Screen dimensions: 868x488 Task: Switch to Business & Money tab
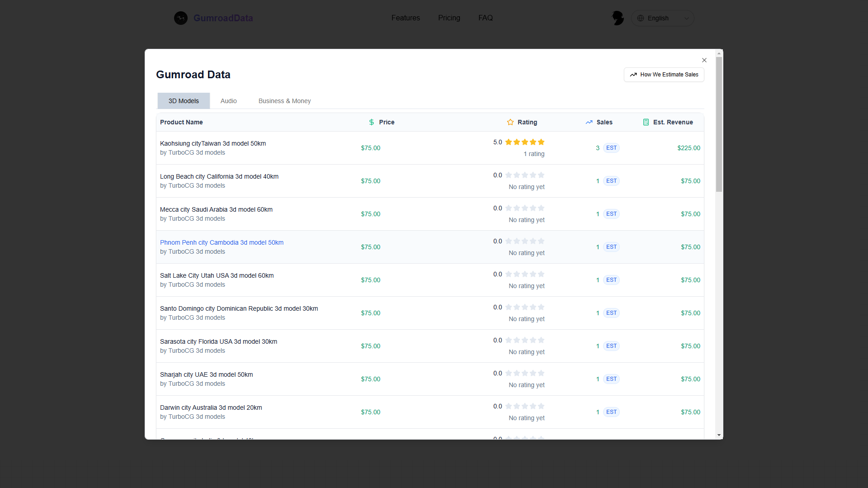tap(285, 101)
